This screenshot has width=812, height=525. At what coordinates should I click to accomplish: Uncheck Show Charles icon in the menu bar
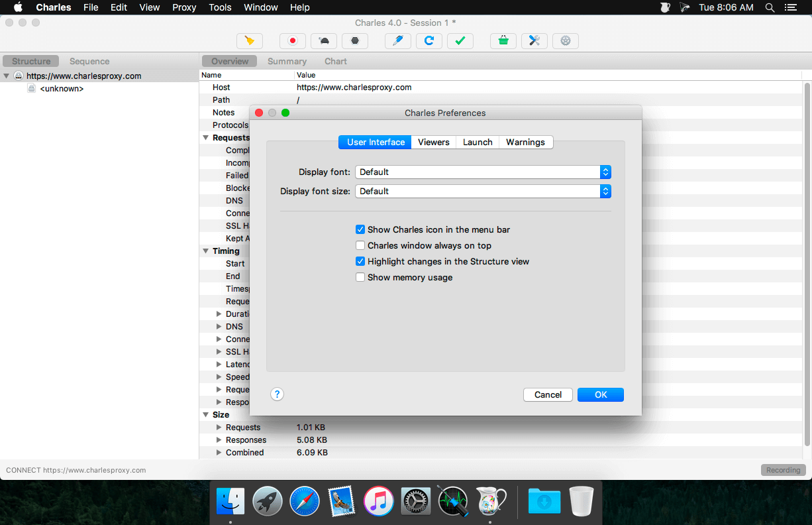pos(360,229)
